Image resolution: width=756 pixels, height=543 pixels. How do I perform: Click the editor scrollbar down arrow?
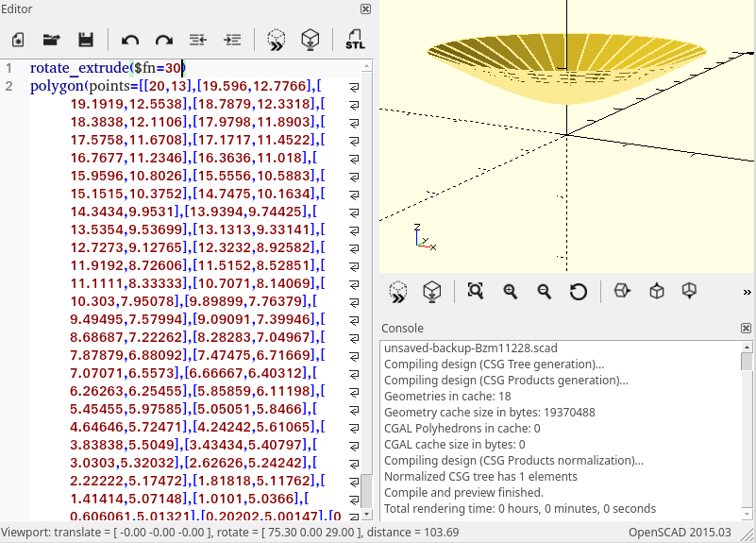click(x=366, y=514)
